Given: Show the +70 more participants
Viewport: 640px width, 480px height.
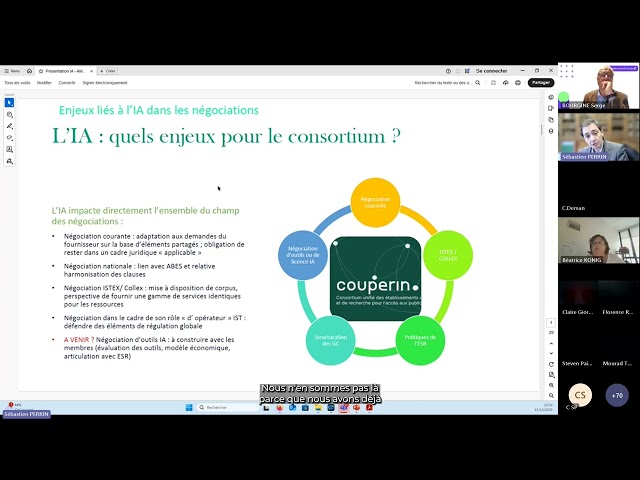Looking at the screenshot, I should 617,395.
